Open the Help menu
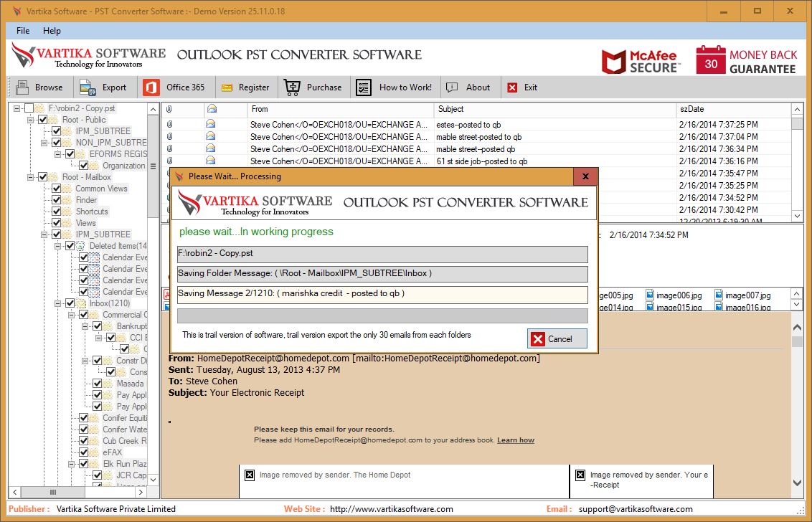The width and height of the screenshot is (812, 522). [x=52, y=31]
